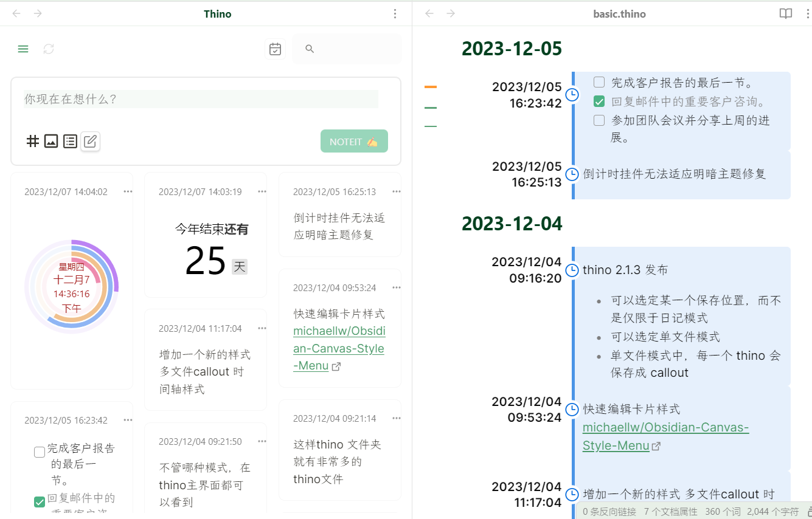Image resolution: width=812 pixels, height=519 pixels.
Task: Insert a hashtag tag in editor
Action: [32, 142]
